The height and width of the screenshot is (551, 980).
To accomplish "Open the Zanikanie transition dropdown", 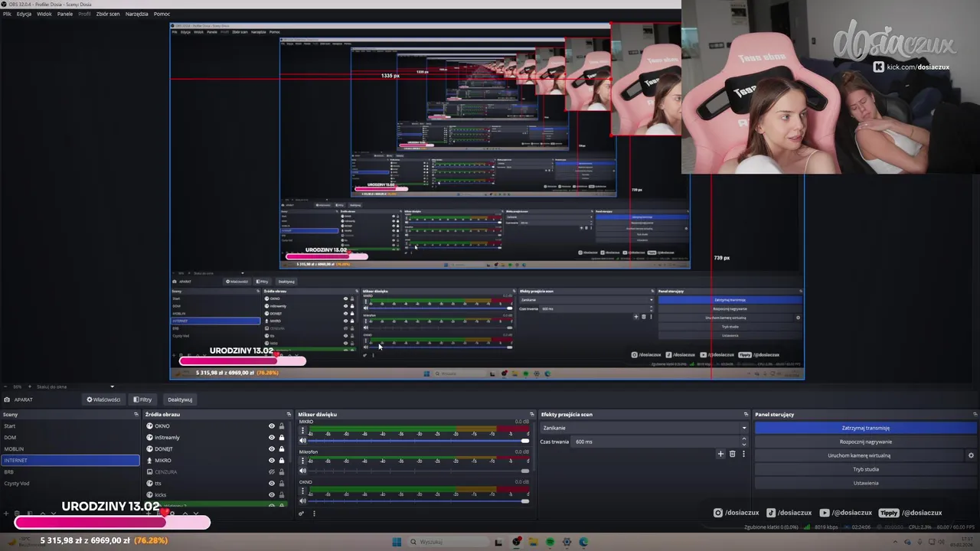I will [644, 428].
